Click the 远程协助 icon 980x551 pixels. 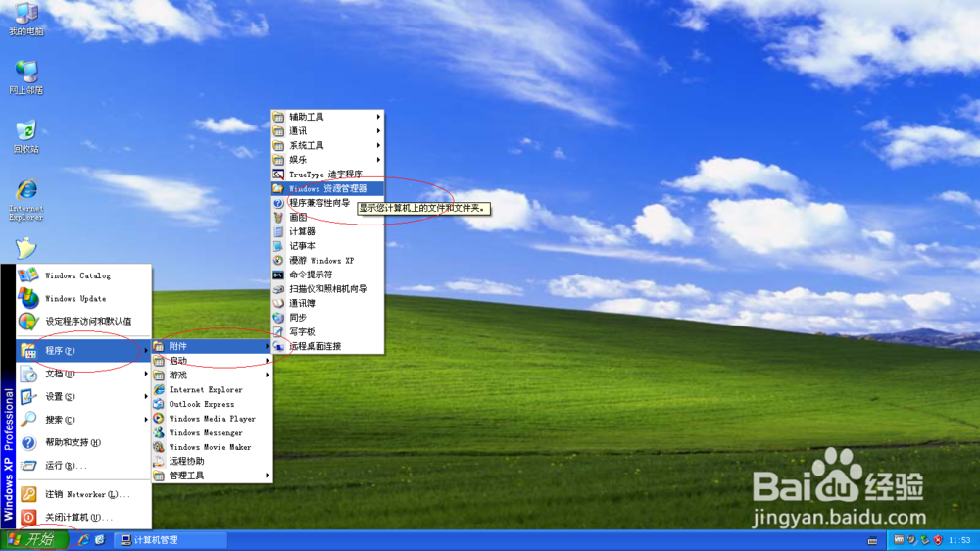coord(159,461)
